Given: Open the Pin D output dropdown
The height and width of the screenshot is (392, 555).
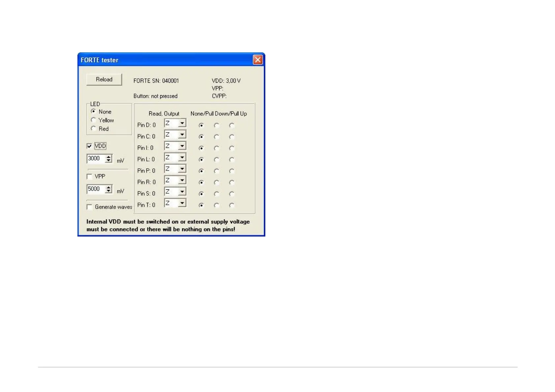Looking at the screenshot, I should tap(182, 123).
